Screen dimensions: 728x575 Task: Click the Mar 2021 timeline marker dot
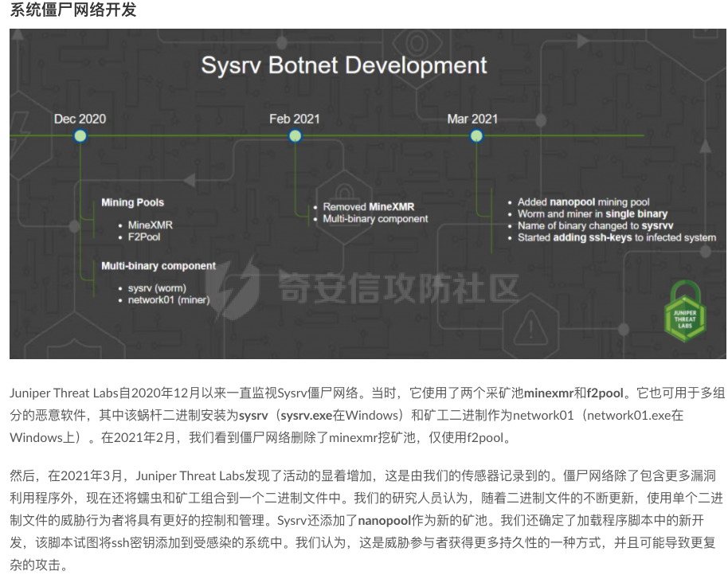click(476, 136)
